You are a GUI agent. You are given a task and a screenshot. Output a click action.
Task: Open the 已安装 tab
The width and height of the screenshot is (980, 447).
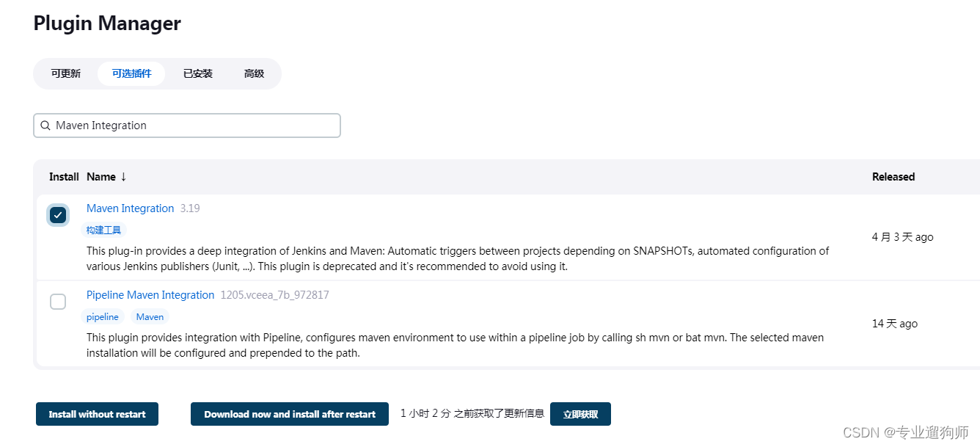(197, 73)
